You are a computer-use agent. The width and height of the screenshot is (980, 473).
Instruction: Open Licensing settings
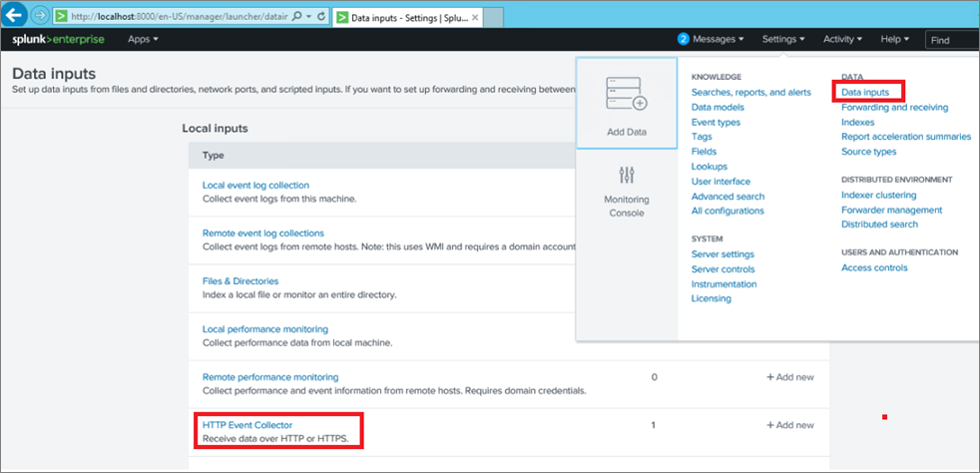pos(712,298)
